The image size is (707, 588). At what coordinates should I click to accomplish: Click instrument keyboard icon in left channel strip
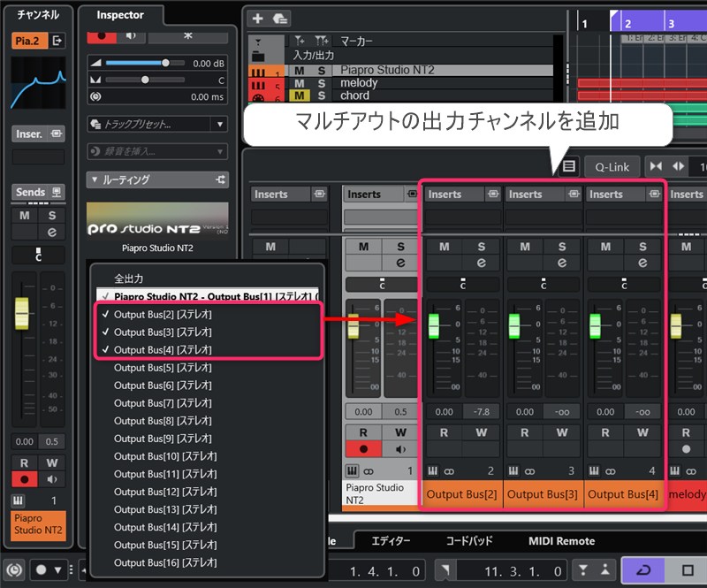pyautogui.click(x=18, y=500)
